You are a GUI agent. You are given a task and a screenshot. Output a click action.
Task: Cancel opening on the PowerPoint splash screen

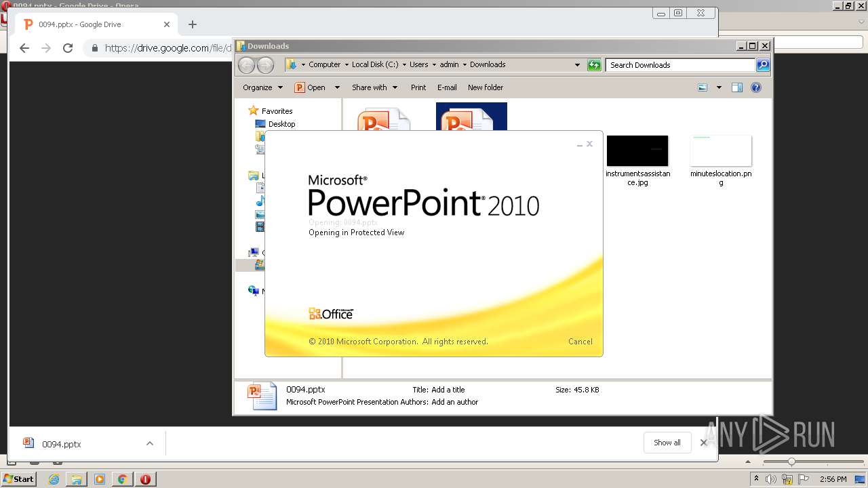pyautogui.click(x=580, y=342)
